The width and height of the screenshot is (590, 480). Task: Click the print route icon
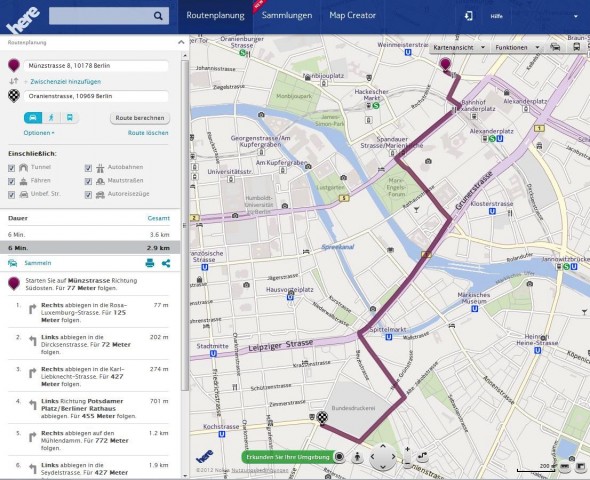point(150,263)
